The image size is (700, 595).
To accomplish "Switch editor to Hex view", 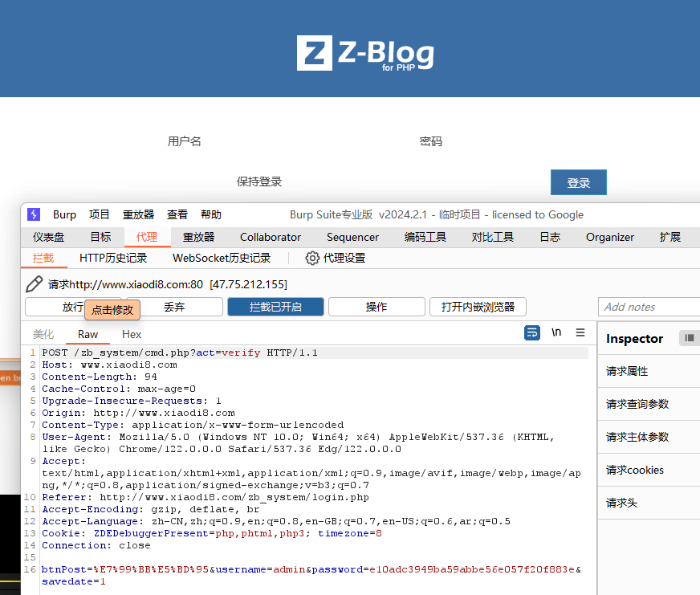I will point(132,334).
